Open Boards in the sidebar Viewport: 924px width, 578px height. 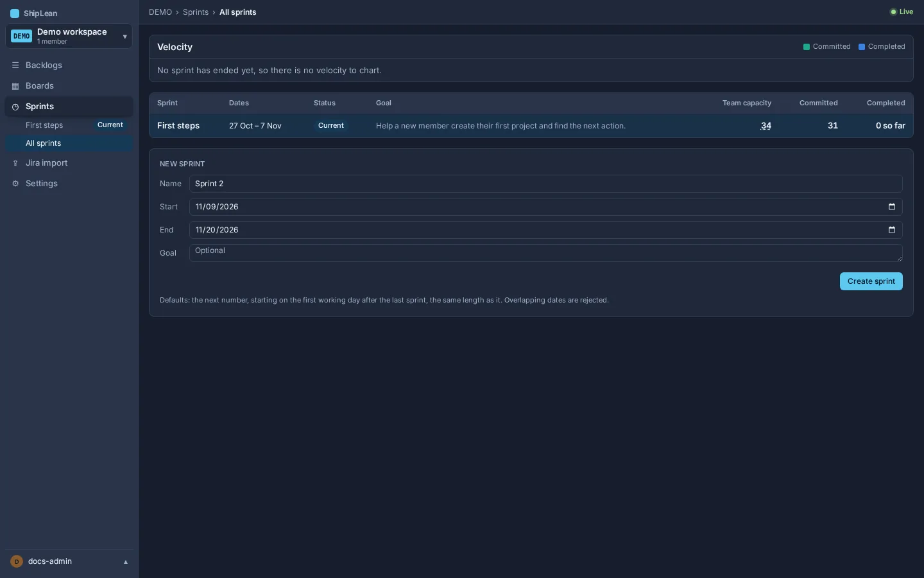click(69, 86)
